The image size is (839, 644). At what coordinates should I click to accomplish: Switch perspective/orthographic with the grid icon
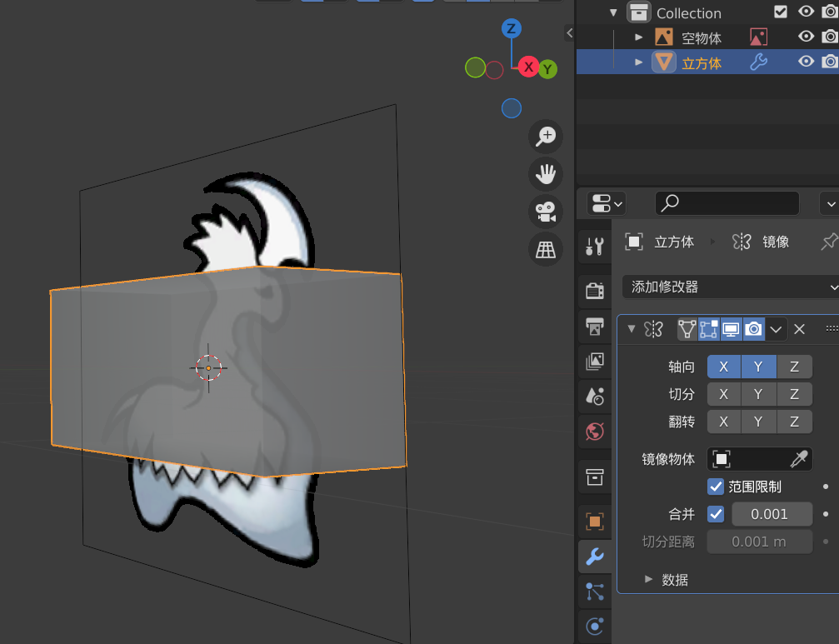click(545, 249)
